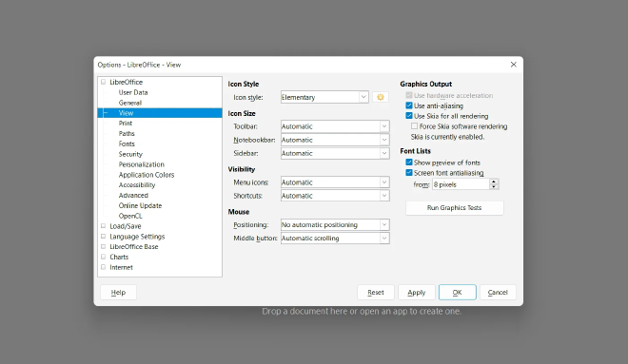Confirm with the OK button
This screenshot has width=628, height=364.
pyautogui.click(x=458, y=293)
